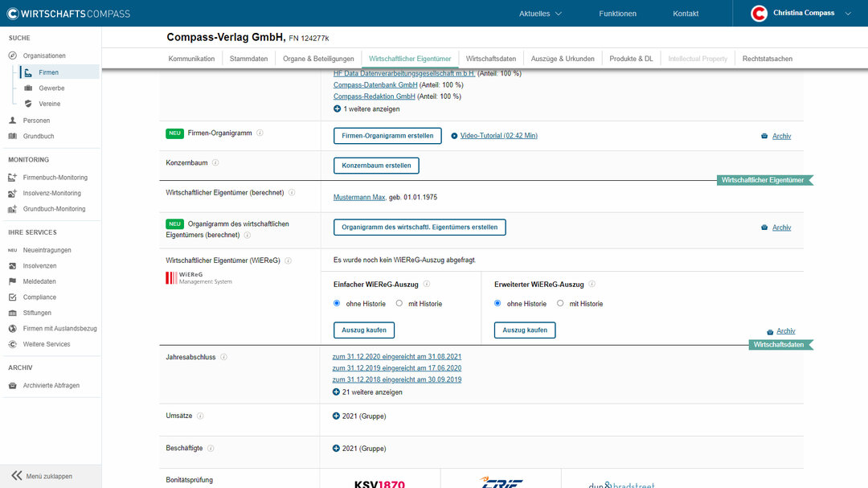Select the Firmen icon in sidebar

click(x=28, y=72)
